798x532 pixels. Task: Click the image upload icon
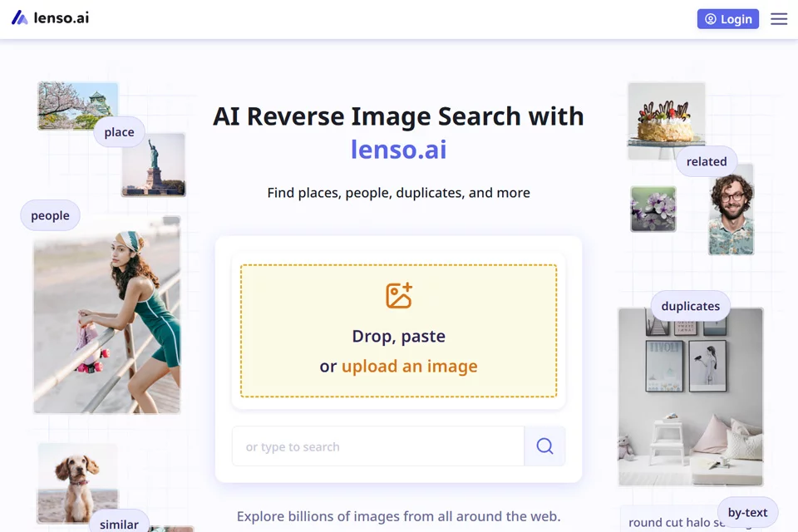[398, 296]
